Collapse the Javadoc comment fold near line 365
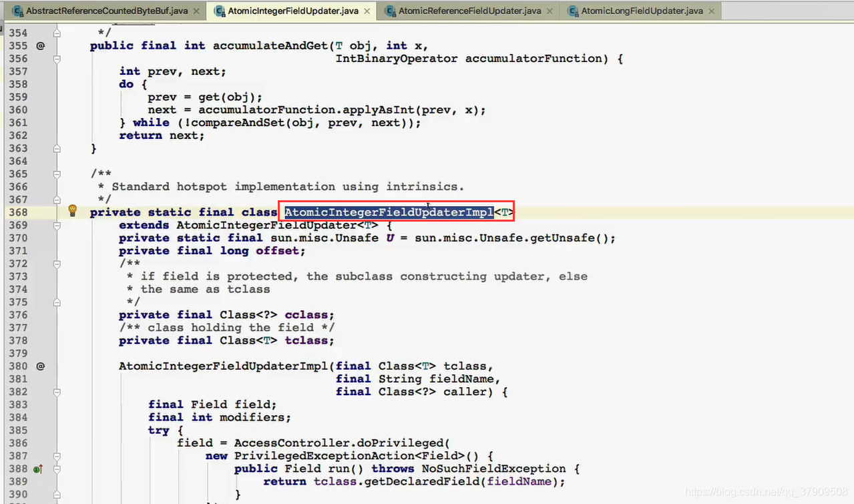Image resolution: width=854 pixels, height=504 pixels. pos(56,174)
